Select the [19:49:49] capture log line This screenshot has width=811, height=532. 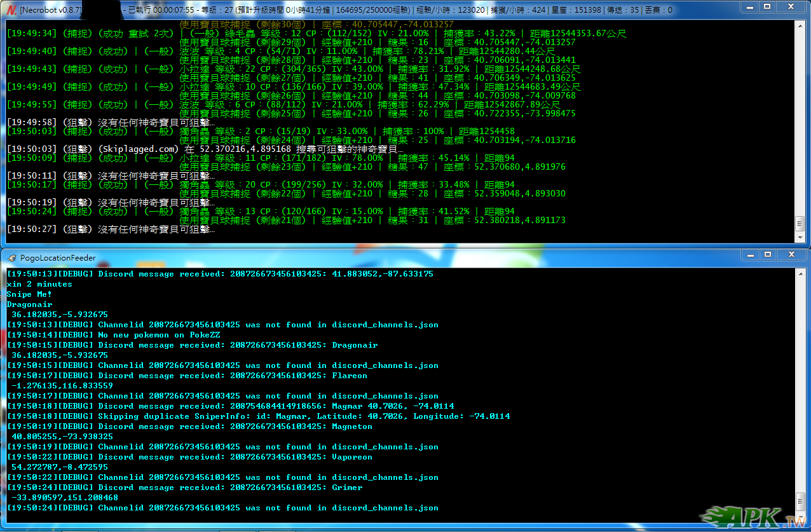294,86
